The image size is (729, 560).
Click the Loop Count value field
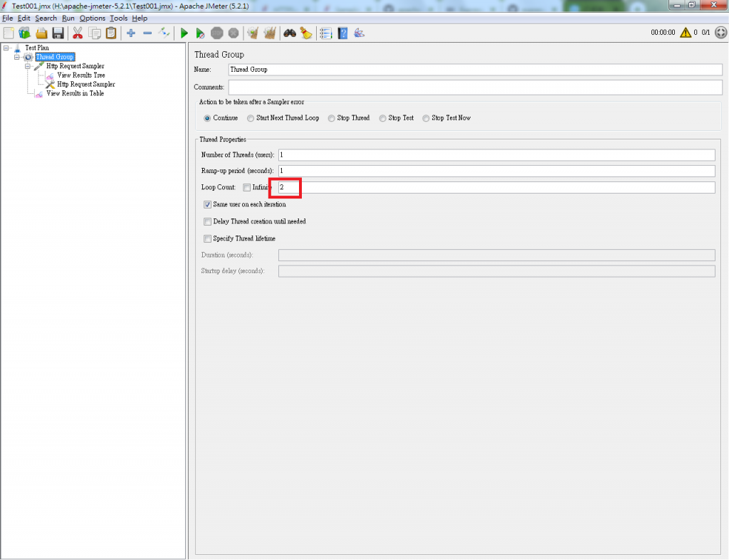tap(496, 187)
